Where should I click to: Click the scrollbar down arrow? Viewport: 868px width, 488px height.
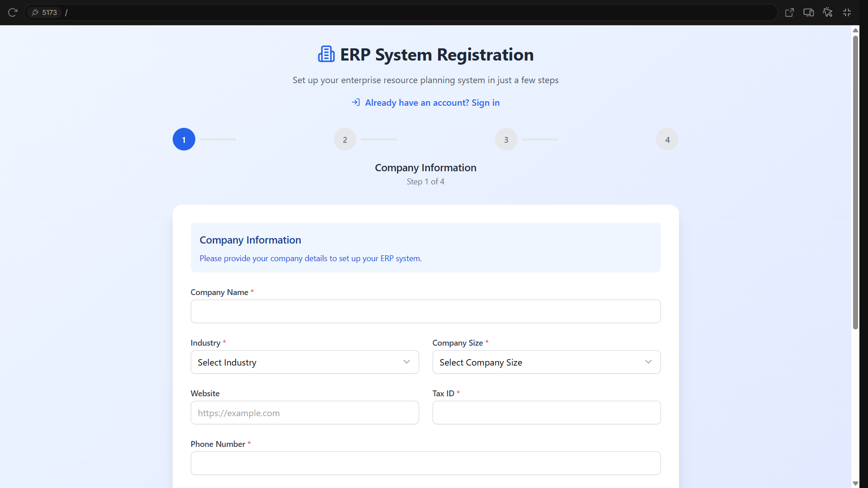tap(855, 483)
